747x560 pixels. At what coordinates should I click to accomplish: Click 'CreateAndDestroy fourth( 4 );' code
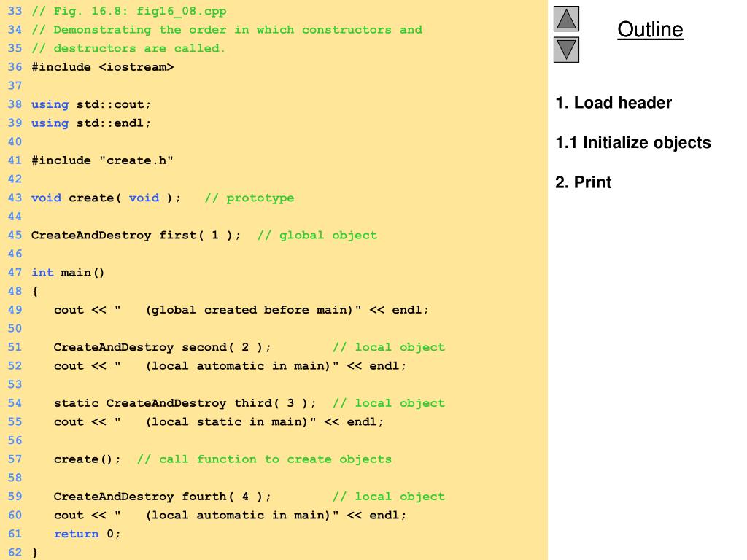(163, 497)
